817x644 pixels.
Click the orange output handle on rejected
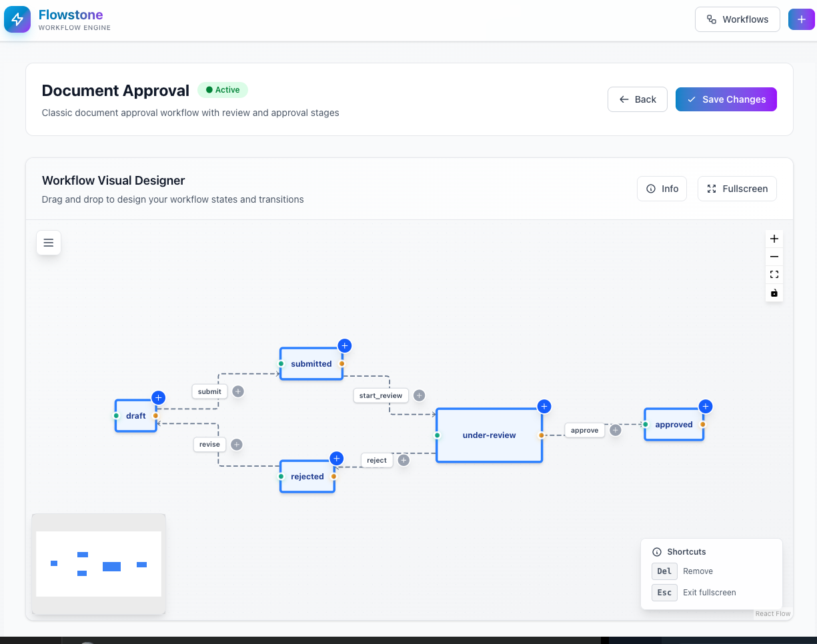(334, 477)
